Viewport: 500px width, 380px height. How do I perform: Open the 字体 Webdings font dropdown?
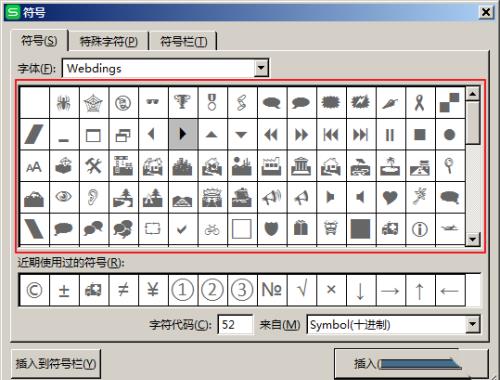(261, 68)
